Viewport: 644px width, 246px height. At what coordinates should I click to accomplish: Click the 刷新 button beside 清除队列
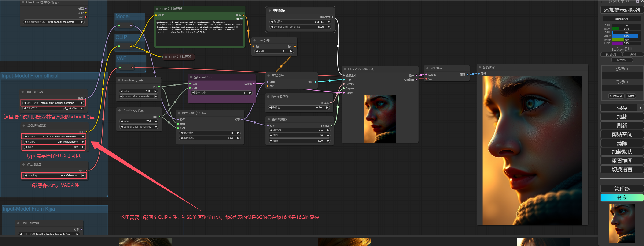[x=631, y=96]
